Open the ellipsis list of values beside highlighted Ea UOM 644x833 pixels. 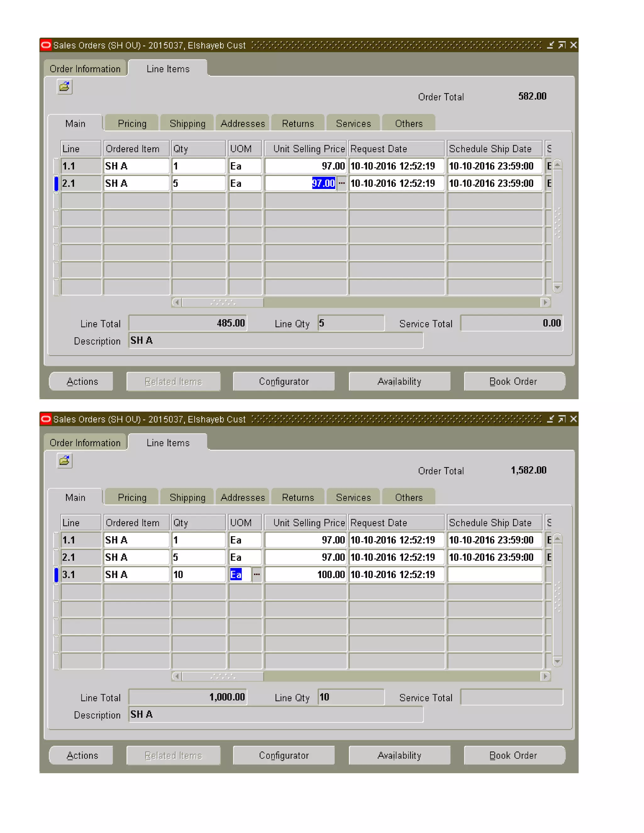coord(257,574)
